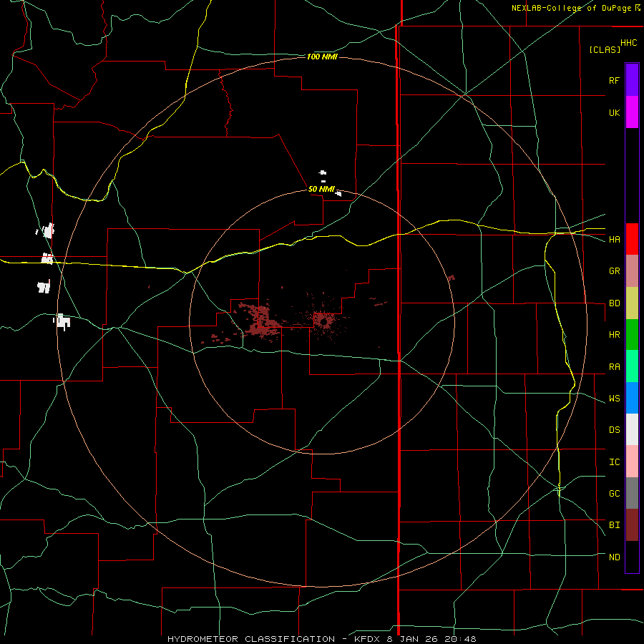Click the 8 JAN 26 date
644x644 pixels.
tap(412, 639)
